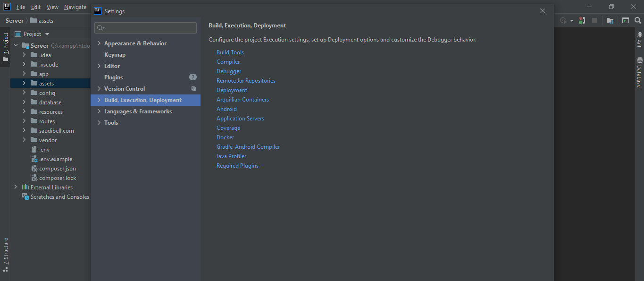
Task: Click the Search Everywhere magnifier icon
Action: coord(637,20)
